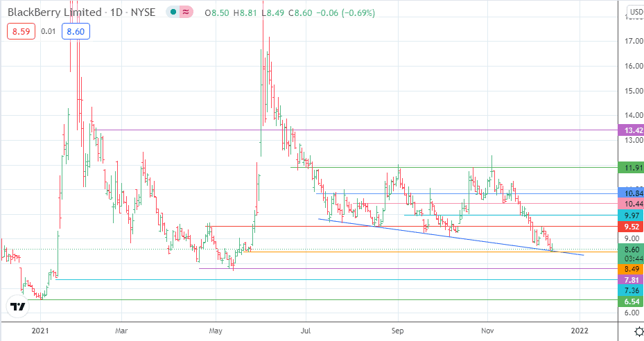644x341 pixels.
Task: Click the 2022 time axis label
Action: (x=580, y=331)
